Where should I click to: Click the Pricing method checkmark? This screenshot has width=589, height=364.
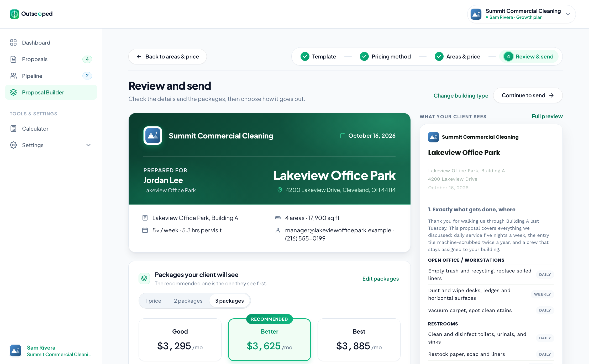pyautogui.click(x=364, y=56)
